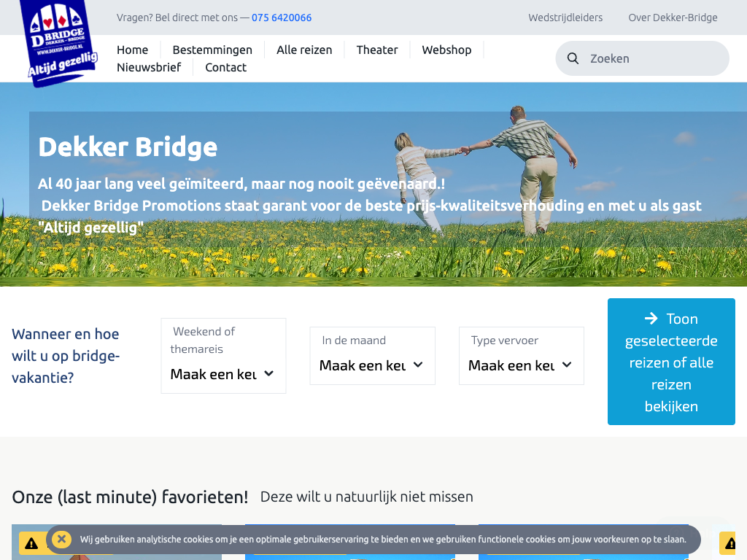The image size is (747, 560).
Task: Click the search magnifier icon
Action: (573, 58)
